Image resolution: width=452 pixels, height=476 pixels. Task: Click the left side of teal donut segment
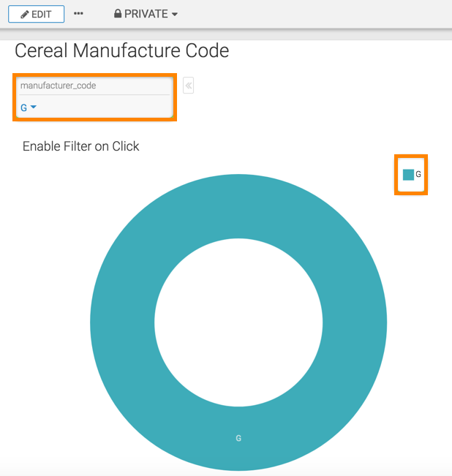tap(122, 322)
